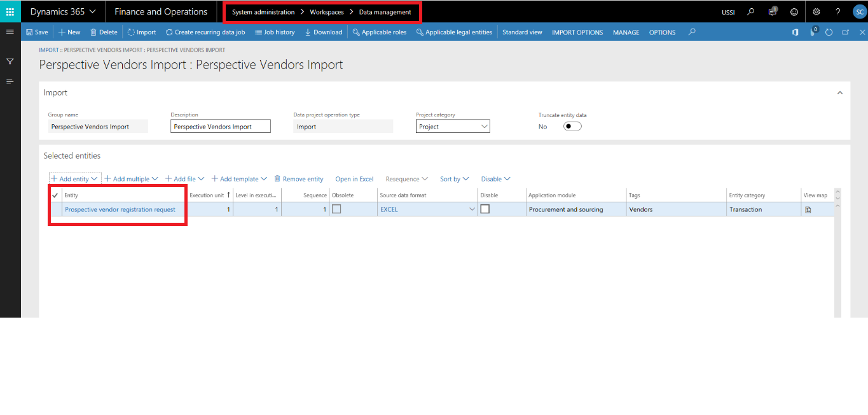This screenshot has width=868, height=415.
Task: Tick the Disable checkbox in entity row
Action: click(485, 209)
